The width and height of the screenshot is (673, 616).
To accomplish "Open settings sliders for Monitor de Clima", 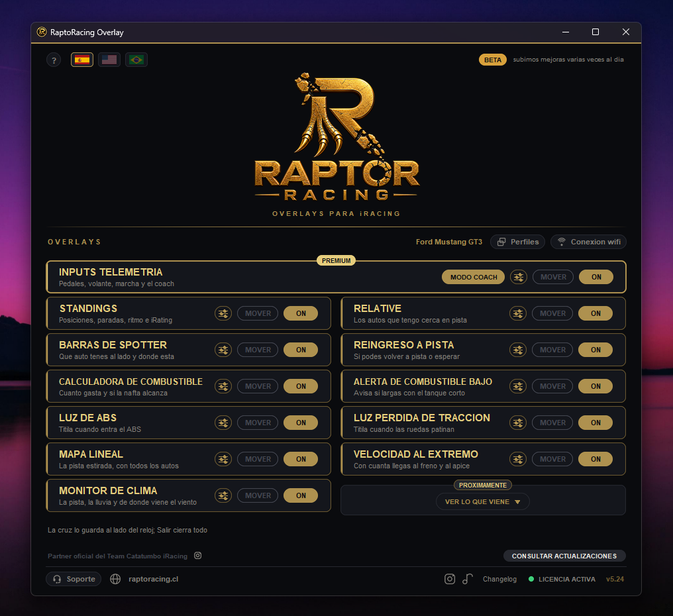I will [223, 496].
